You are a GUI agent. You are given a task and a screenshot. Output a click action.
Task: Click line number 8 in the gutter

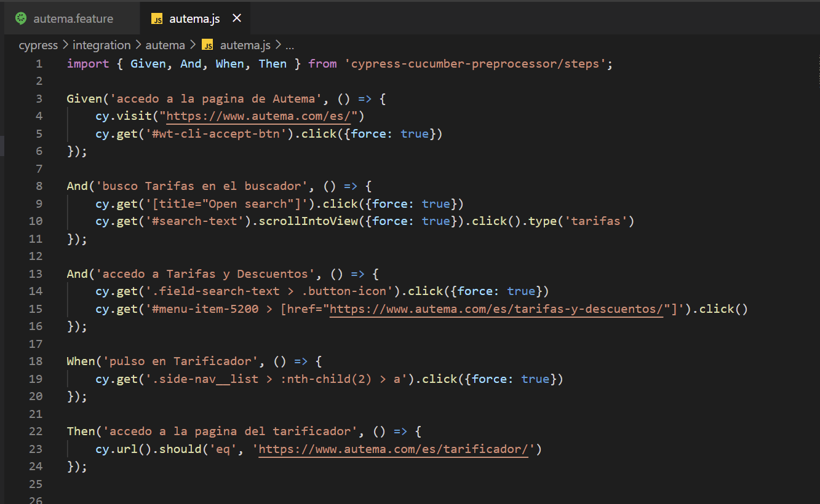[39, 186]
